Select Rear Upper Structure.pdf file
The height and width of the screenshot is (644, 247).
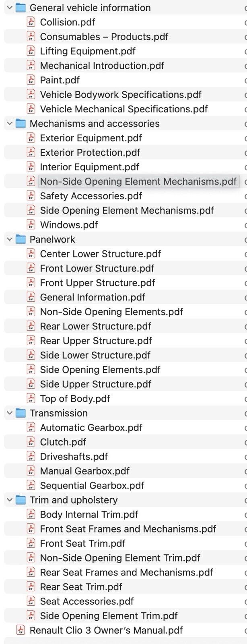click(96, 341)
